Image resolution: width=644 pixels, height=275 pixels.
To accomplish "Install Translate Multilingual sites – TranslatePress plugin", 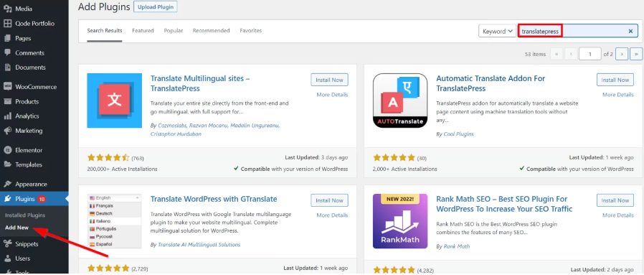I will coord(329,80).
